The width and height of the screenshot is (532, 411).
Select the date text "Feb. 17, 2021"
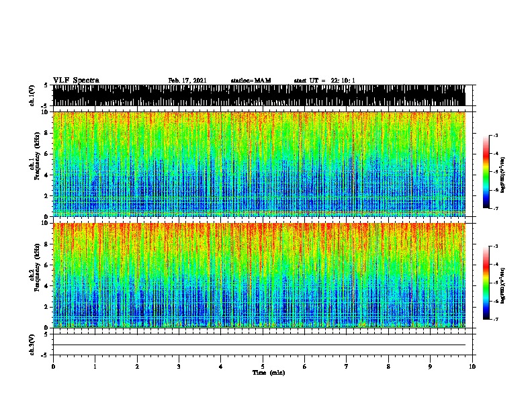click(x=187, y=81)
